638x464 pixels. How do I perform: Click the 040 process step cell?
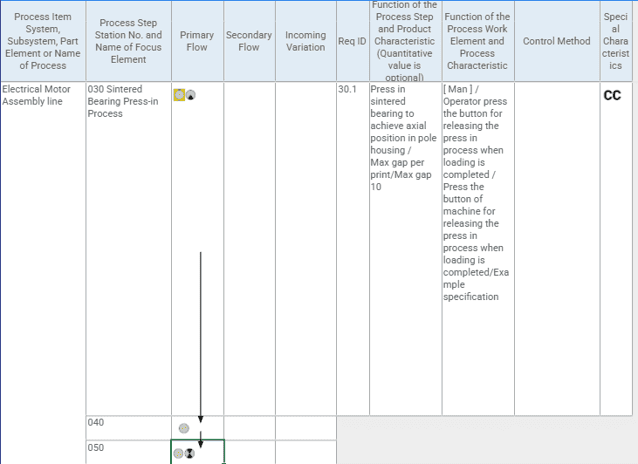click(129, 428)
